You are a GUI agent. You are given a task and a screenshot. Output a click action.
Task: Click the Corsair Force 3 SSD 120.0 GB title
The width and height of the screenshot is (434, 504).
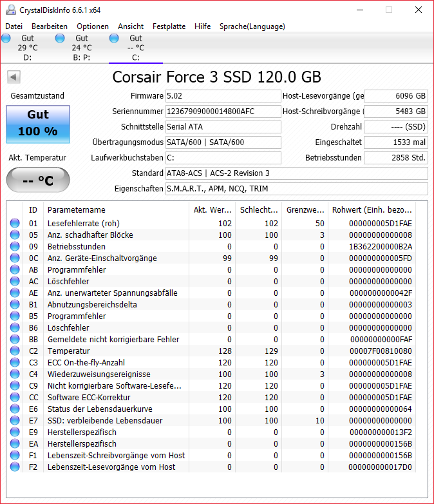point(216,77)
